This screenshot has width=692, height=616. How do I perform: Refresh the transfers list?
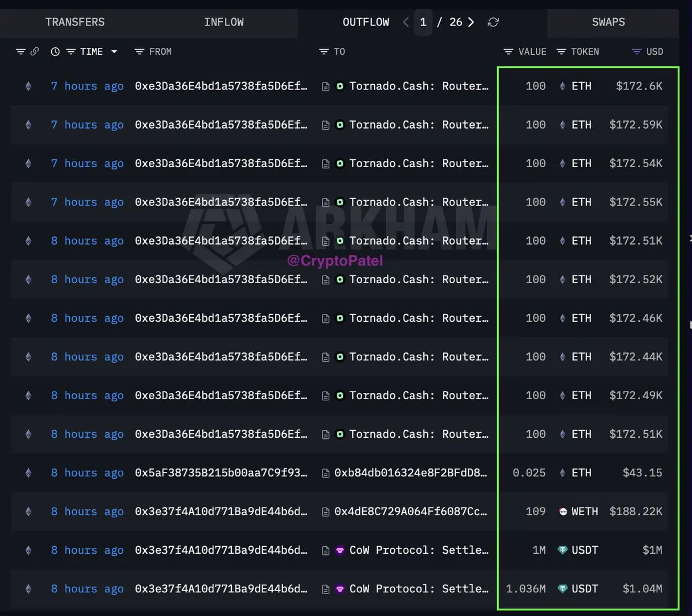(493, 22)
